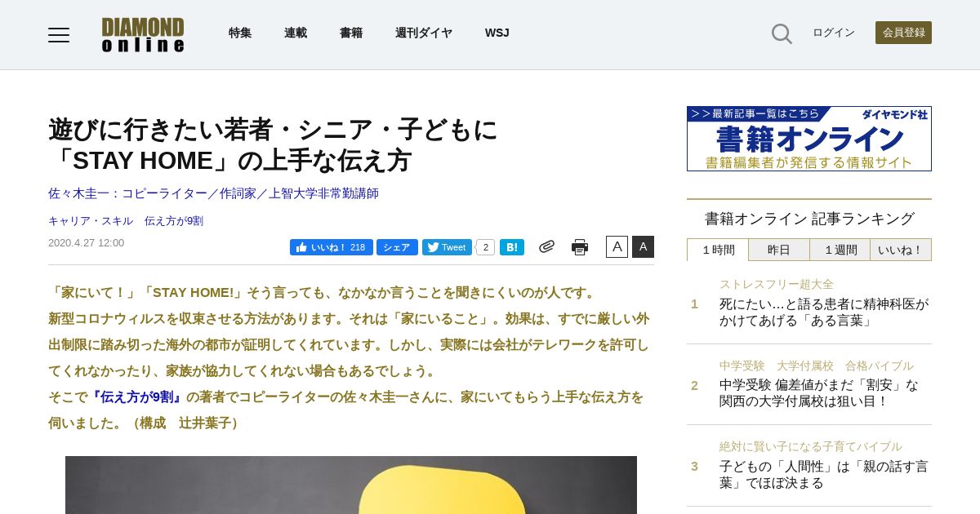Screen dimensions: 980x514
Task: Open the search magnifier icon
Action: [782, 33]
